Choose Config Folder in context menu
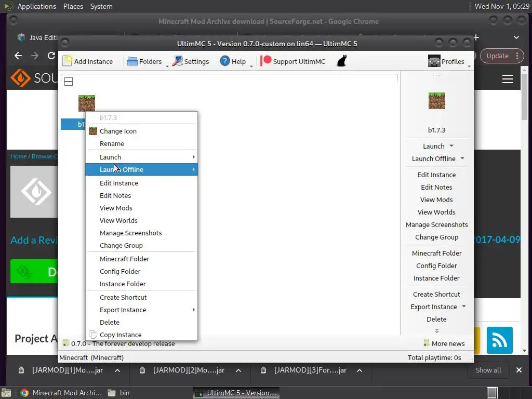Viewport: 532px width, 399px height. pyautogui.click(x=141, y=271)
